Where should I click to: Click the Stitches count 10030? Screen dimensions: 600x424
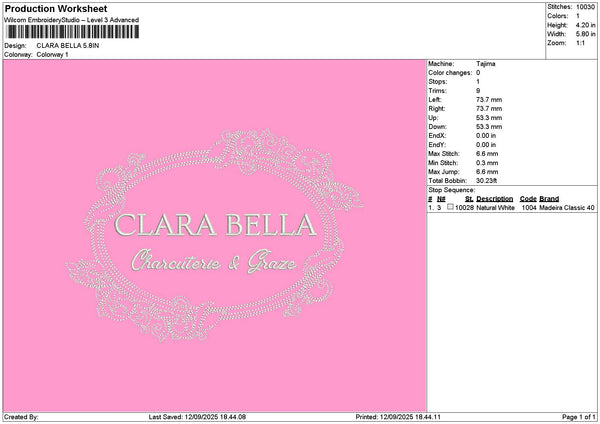585,7
